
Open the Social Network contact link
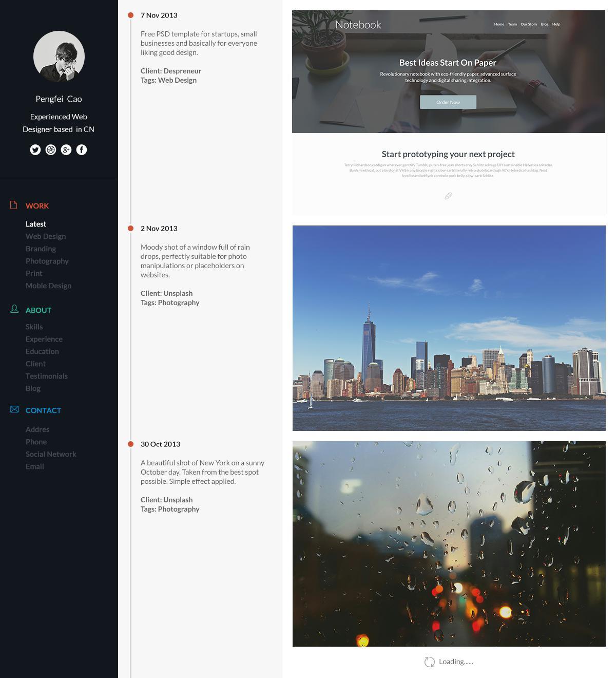point(51,454)
